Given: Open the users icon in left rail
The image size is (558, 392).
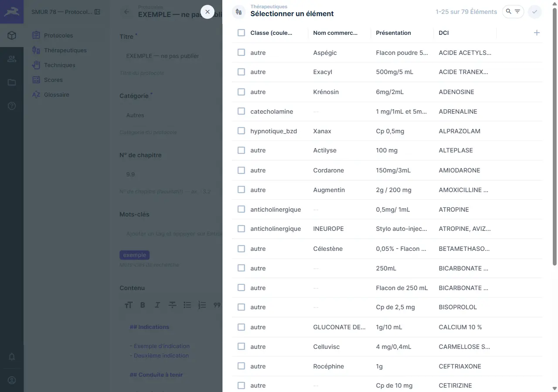Looking at the screenshot, I should click(12, 59).
